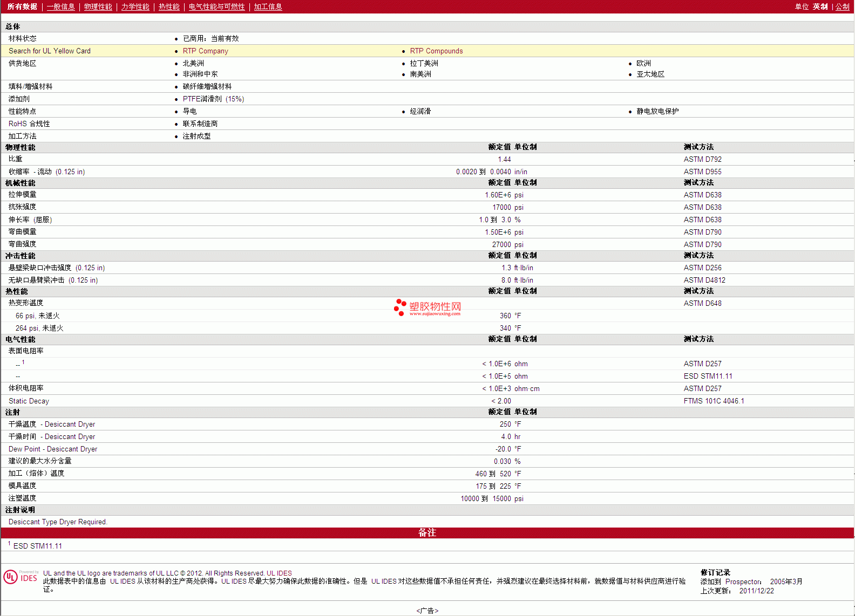Select the 欧洲 region entry
Viewport: 855px width, 616px height.
[643, 63]
